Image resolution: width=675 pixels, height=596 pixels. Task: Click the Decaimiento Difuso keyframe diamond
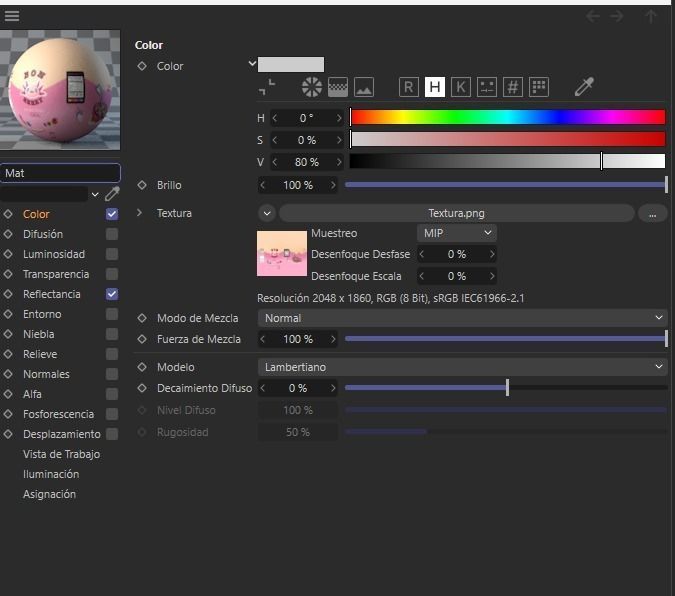coord(142,388)
